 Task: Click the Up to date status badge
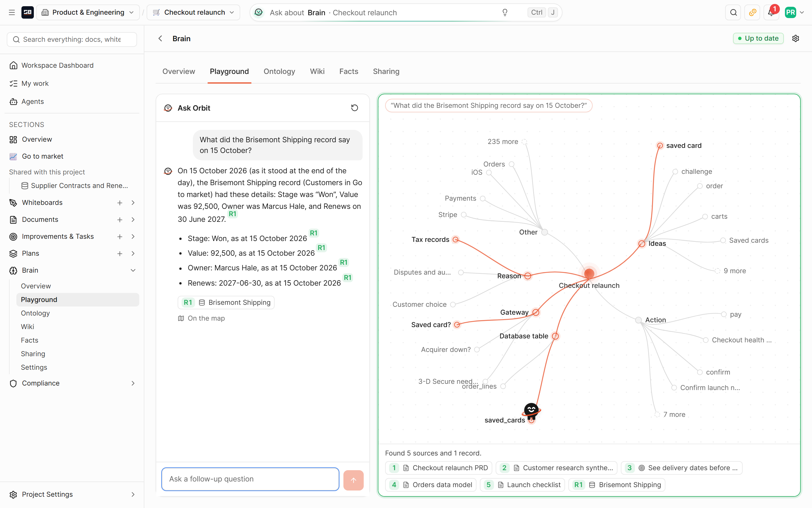pyautogui.click(x=758, y=38)
